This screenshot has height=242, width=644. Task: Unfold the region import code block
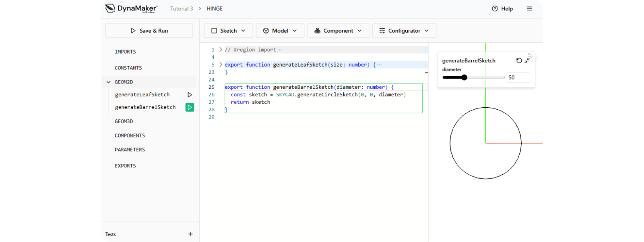click(221, 50)
